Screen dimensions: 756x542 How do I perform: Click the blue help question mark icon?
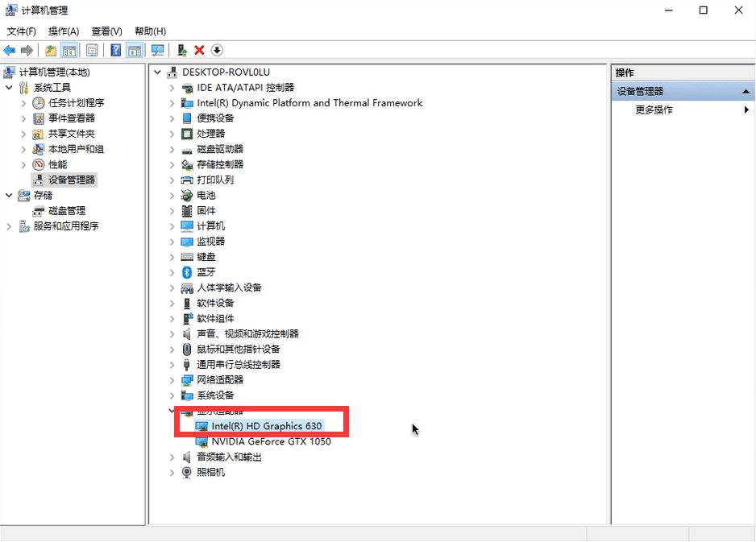[x=115, y=50]
